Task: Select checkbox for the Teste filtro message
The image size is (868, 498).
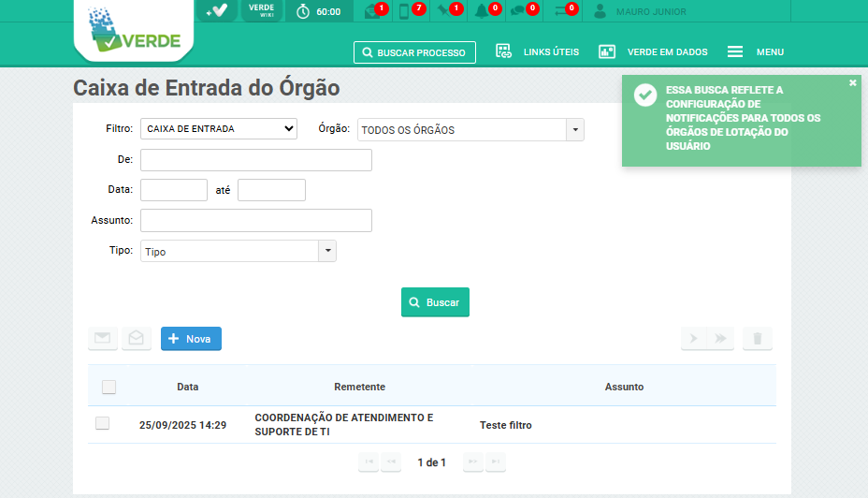Action: [x=103, y=424]
